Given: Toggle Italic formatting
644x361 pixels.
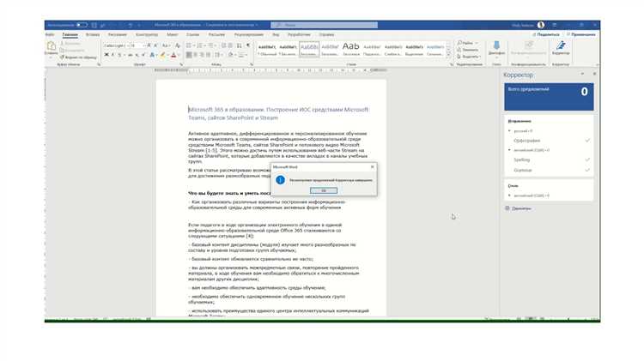Looking at the screenshot, I should [x=113, y=55].
